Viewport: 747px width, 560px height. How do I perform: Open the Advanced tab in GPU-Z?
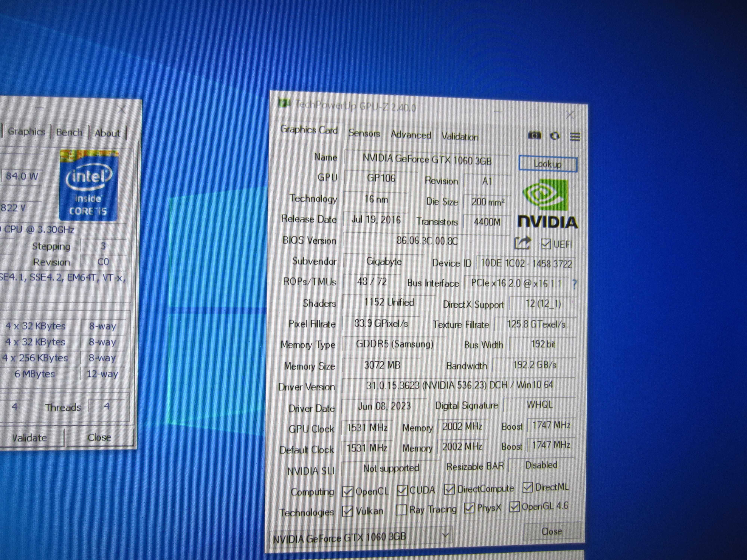(x=411, y=135)
